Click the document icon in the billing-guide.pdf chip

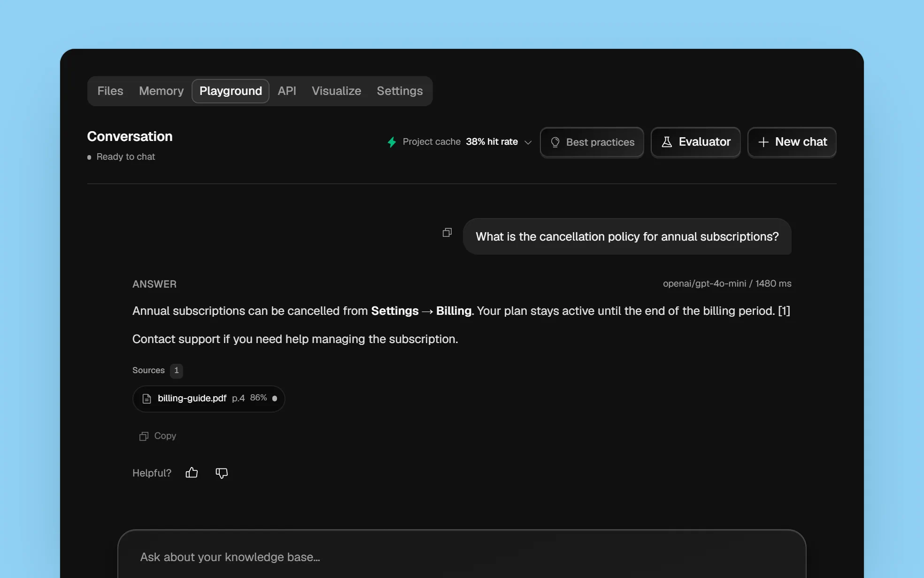pyautogui.click(x=146, y=398)
